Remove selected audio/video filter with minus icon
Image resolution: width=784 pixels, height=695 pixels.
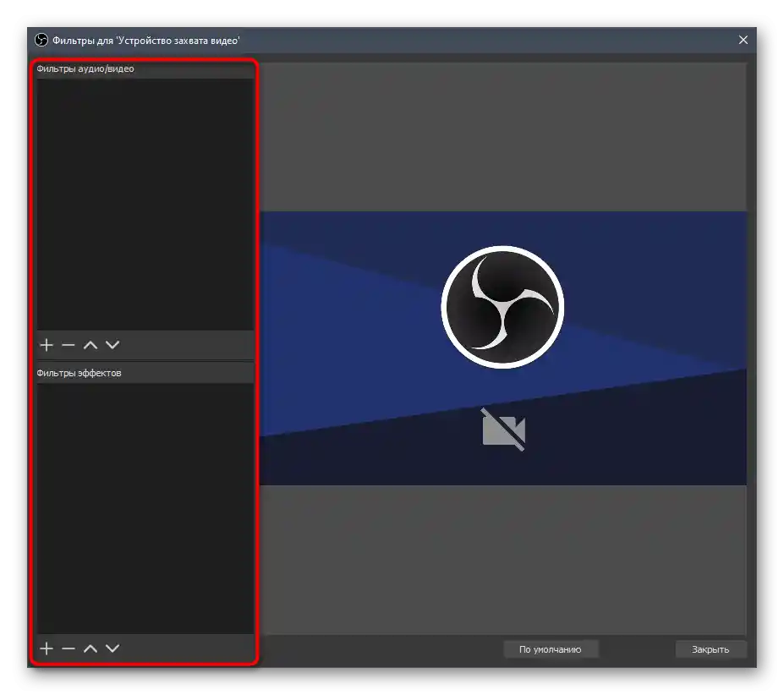[x=68, y=345]
